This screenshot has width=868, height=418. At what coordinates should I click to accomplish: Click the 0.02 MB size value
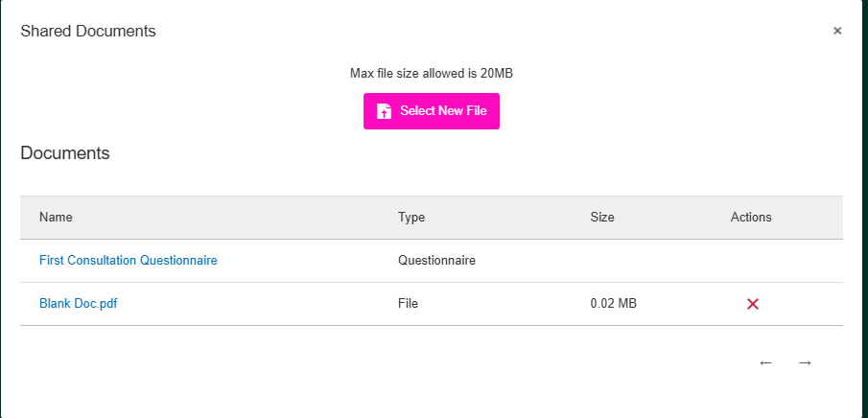tap(614, 303)
